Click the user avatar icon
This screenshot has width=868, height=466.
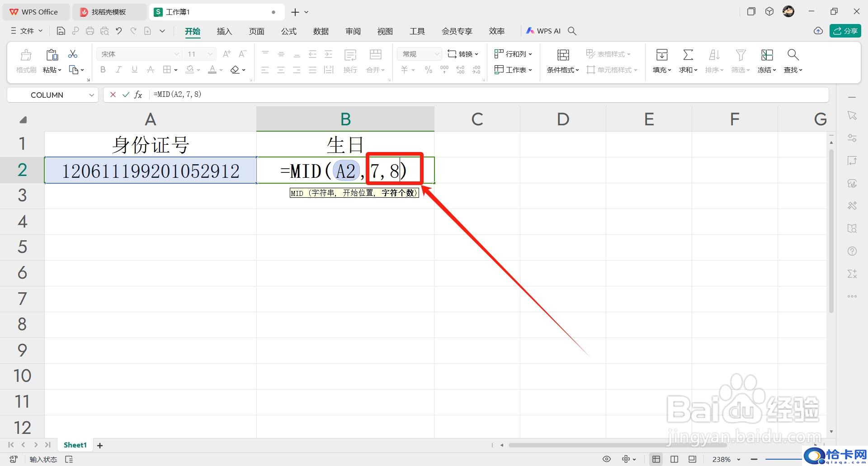pos(788,12)
